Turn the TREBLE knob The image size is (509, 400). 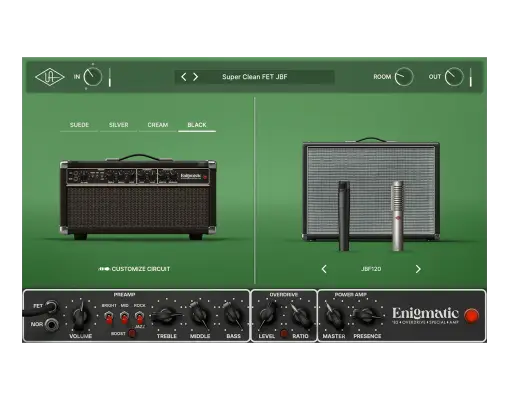click(167, 315)
